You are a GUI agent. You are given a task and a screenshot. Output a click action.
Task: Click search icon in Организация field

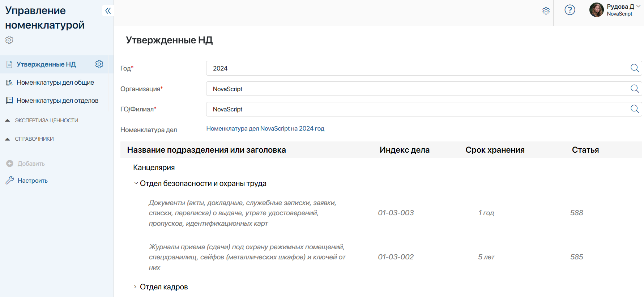[x=635, y=89]
